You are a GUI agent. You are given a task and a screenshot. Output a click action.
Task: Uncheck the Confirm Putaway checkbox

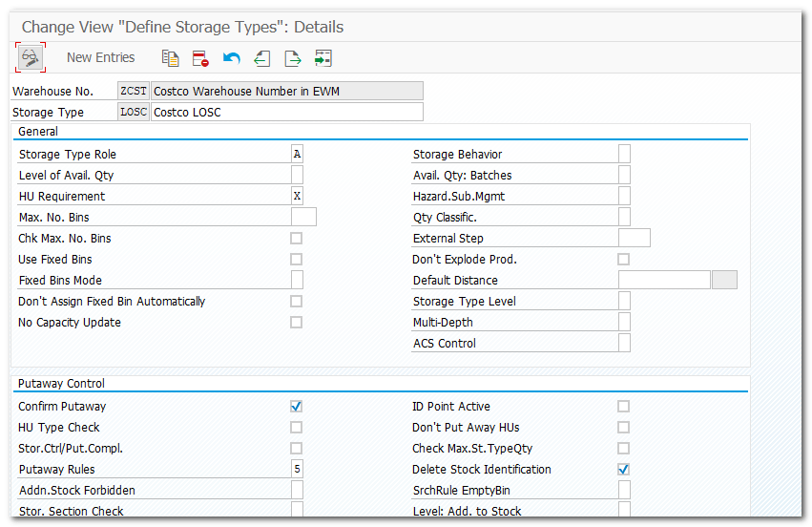tap(297, 407)
